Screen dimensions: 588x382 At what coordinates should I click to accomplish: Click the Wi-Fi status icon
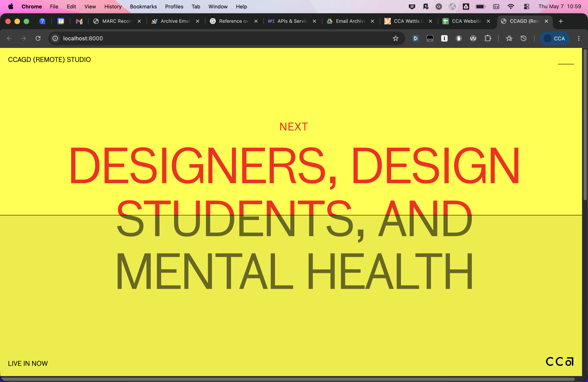tap(510, 7)
